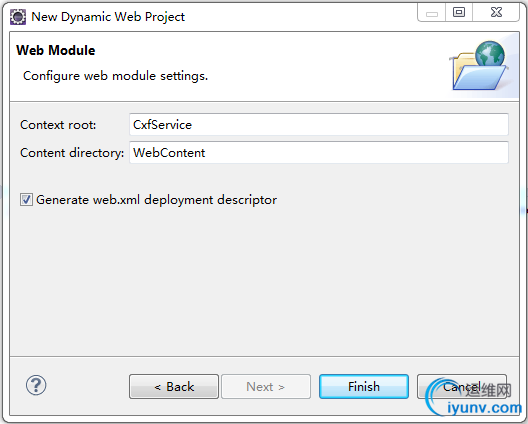The width and height of the screenshot is (528, 424).
Task: Toggle the Generate web.xml checkbox
Action: 26,200
